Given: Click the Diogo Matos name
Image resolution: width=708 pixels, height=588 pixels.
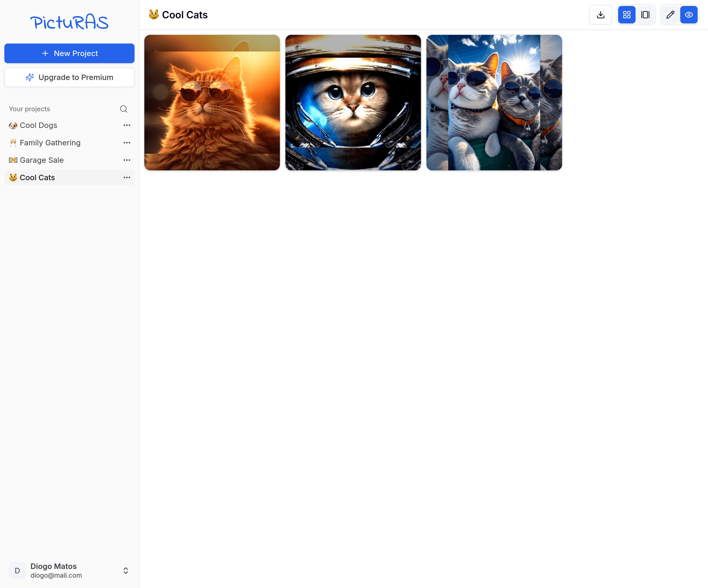Looking at the screenshot, I should (54, 566).
